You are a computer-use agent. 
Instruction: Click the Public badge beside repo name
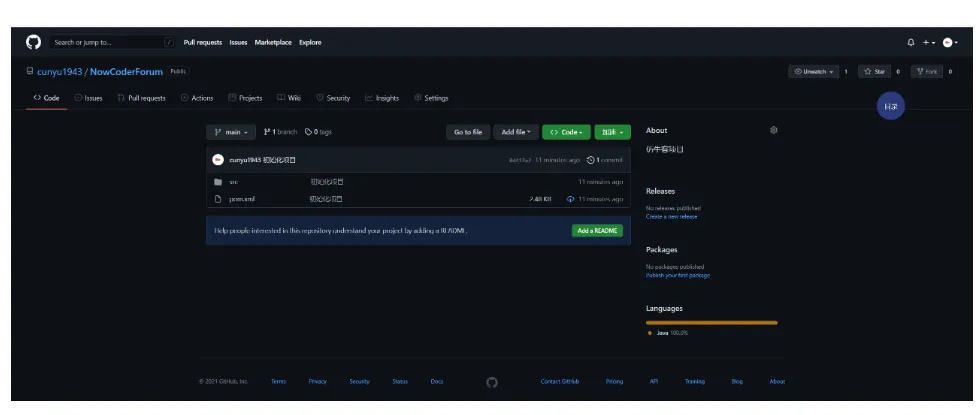click(x=178, y=71)
